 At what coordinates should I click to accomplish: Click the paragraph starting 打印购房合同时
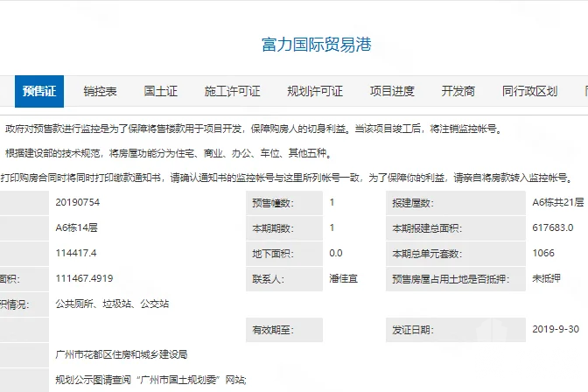tap(287, 178)
